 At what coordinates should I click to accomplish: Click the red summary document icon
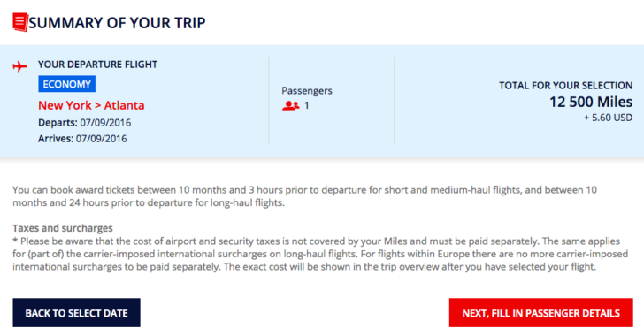pos(20,22)
